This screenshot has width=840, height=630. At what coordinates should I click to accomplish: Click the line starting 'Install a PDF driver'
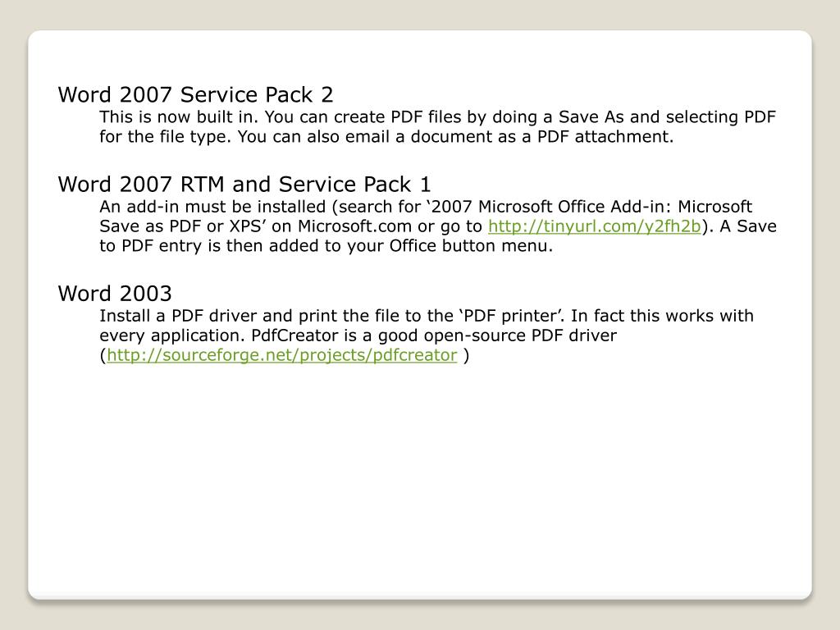427,316
